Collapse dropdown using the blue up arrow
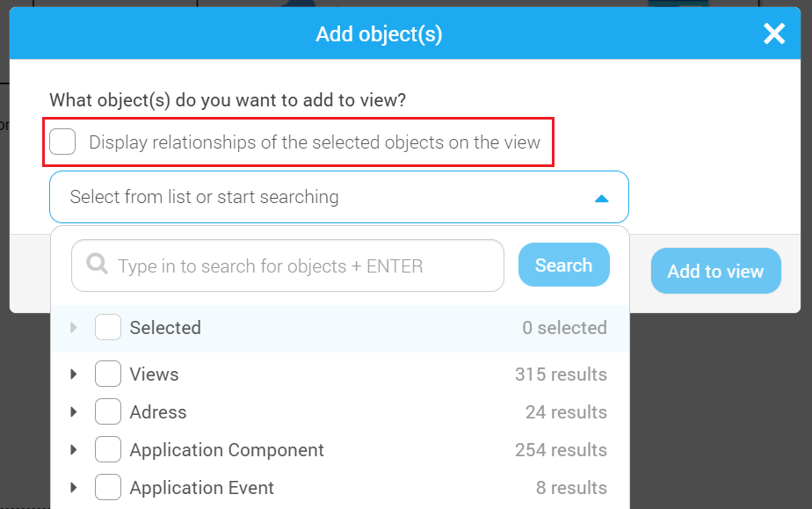Viewport: 812px width, 509px height. click(601, 199)
